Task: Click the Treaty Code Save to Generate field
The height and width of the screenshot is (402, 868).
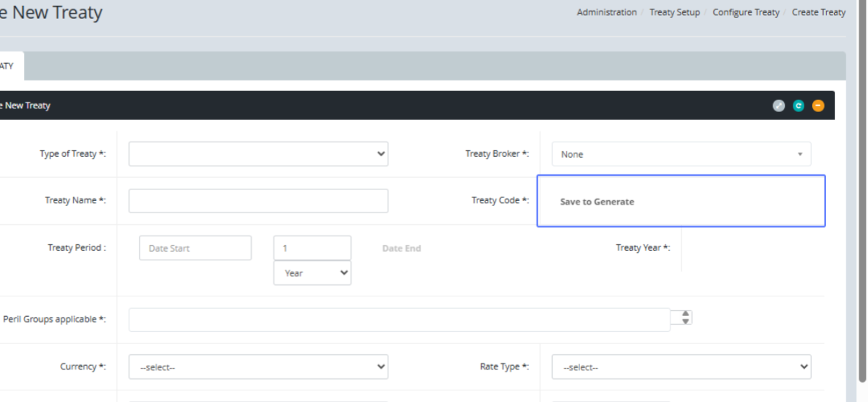Action: [681, 202]
